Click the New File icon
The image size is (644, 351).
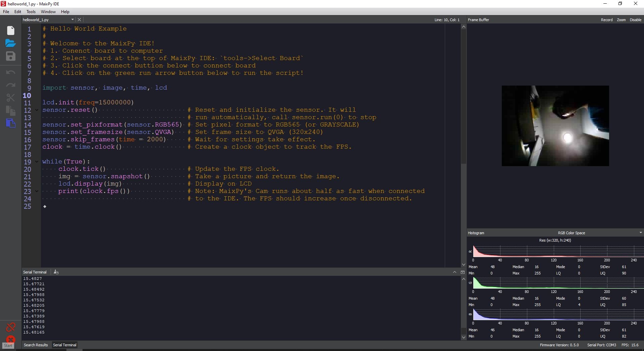(11, 31)
